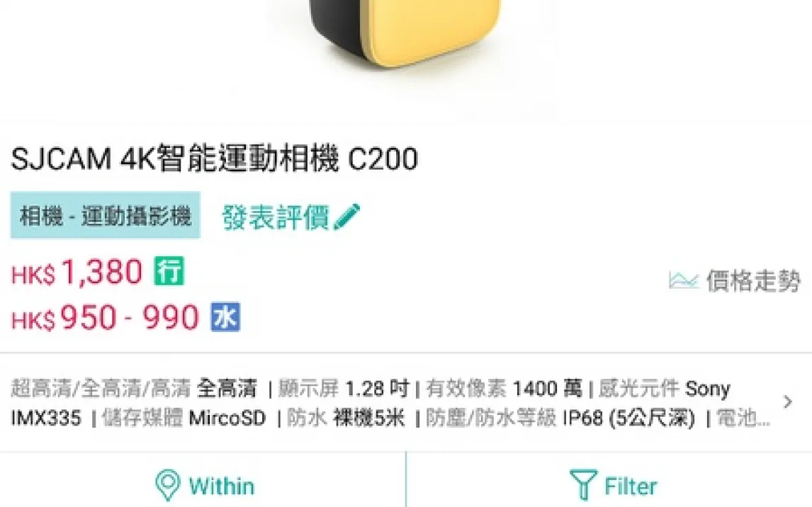This screenshot has width=812, height=507.
Task: Expand specifications with the right chevron
Action: [x=788, y=401]
